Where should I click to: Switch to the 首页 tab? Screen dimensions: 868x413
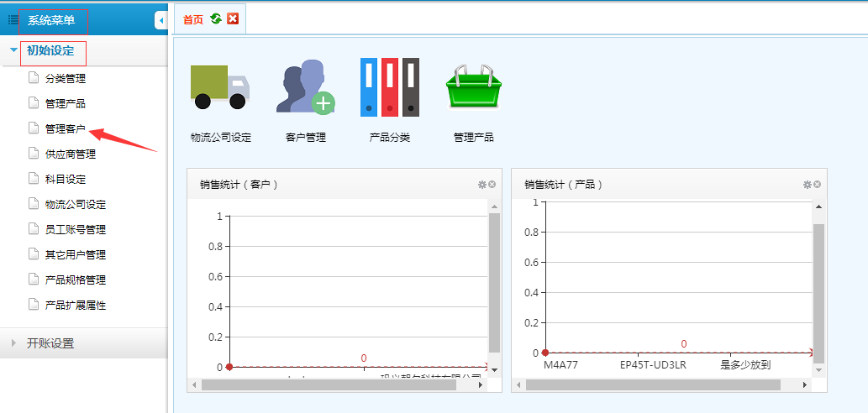(x=192, y=19)
